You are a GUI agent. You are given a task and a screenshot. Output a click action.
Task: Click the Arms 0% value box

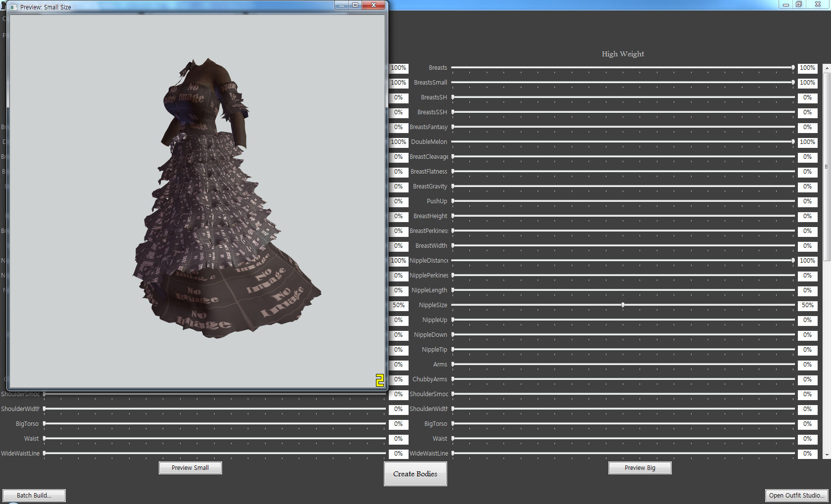pos(807,365)
